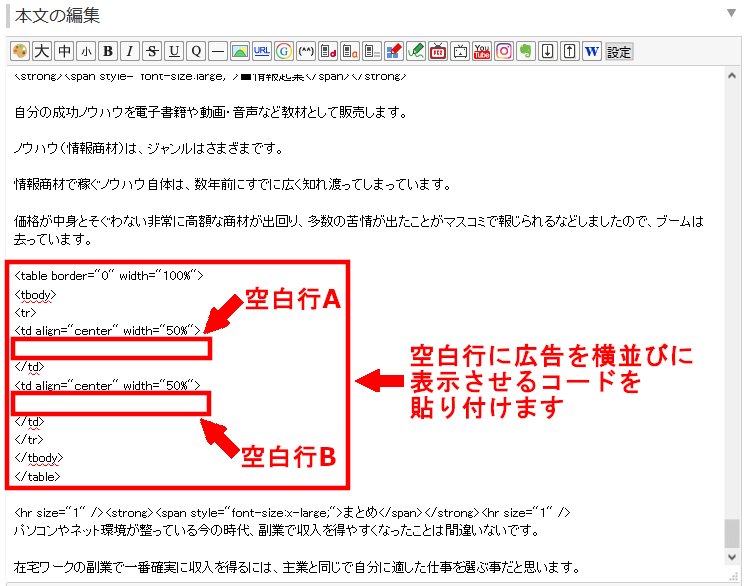
Task: Apply small font size (小)
Action: click(86, 51)
